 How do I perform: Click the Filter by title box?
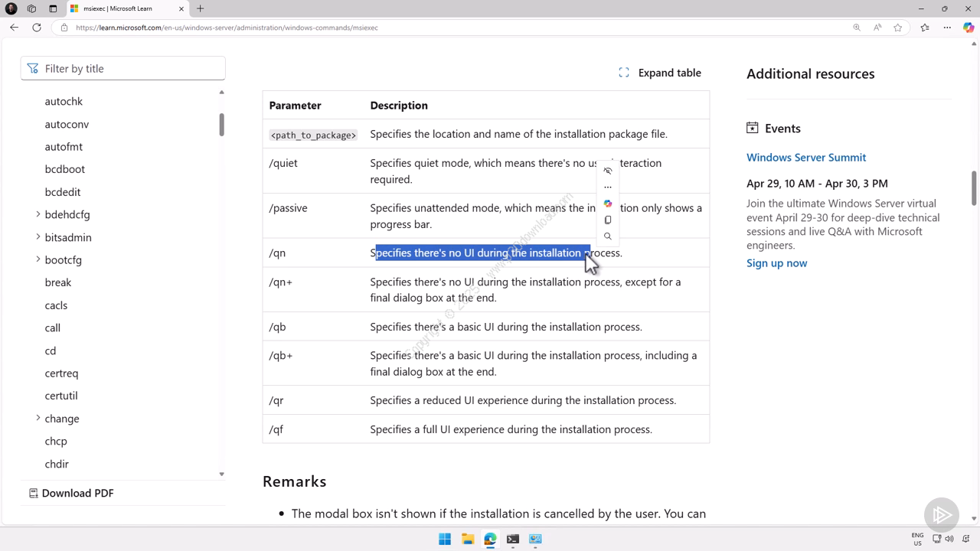click(x=123, y=68)
